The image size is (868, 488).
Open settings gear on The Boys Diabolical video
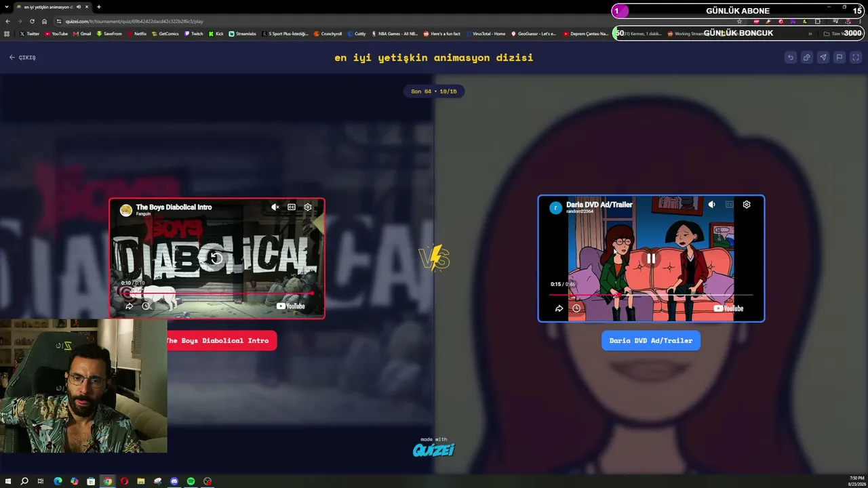pyautogui.click(x=308, y=207)
